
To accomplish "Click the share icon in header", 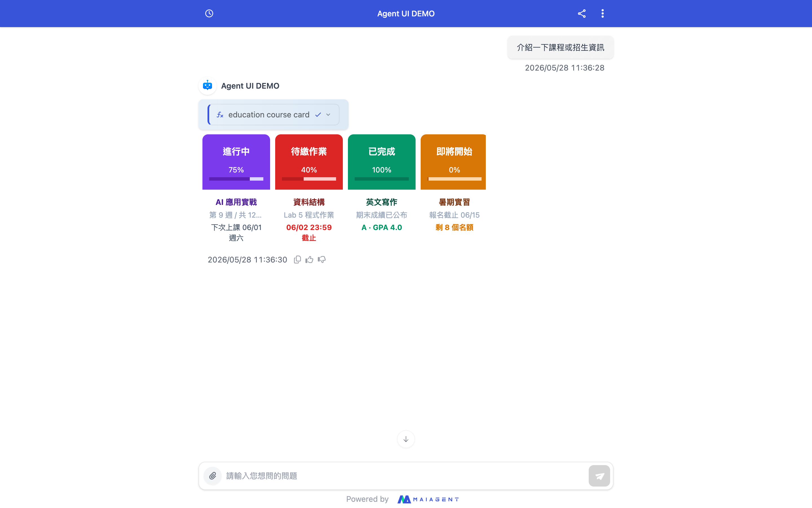I will (x=582, y=14).
